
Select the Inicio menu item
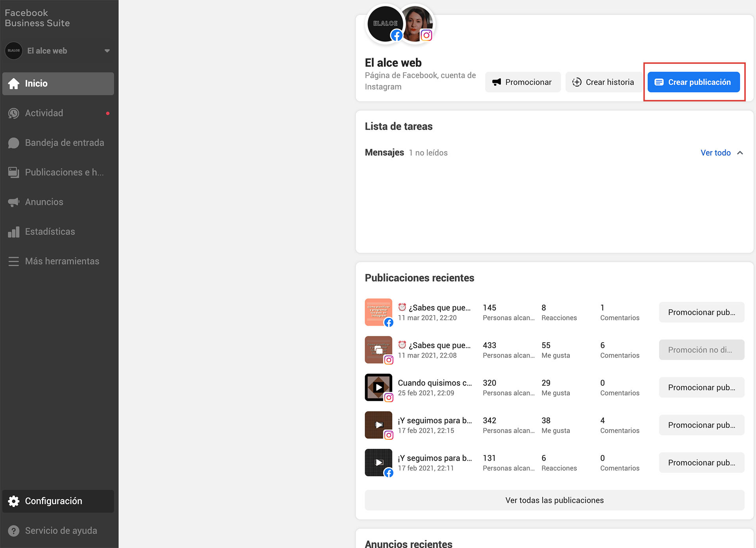tap(58, 83)
